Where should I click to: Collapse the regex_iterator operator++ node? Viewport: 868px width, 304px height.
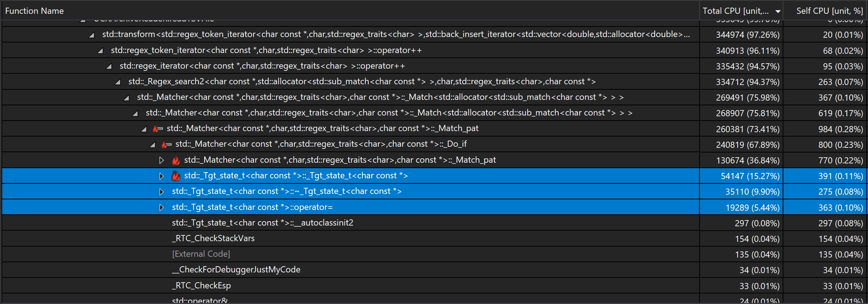[109, 66]
